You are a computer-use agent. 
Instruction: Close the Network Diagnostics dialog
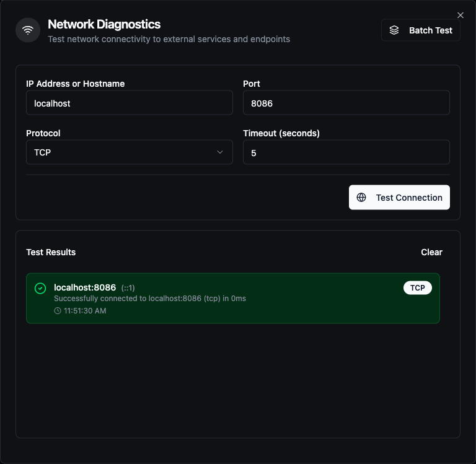(x=461, y=15)
